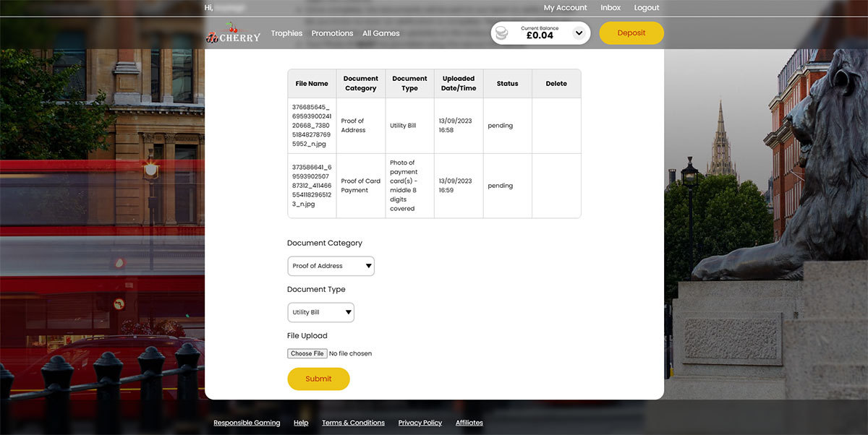The height and width of the screenshot is (435, 868).
Task: Open My Account link
Action: pos(565,8)
